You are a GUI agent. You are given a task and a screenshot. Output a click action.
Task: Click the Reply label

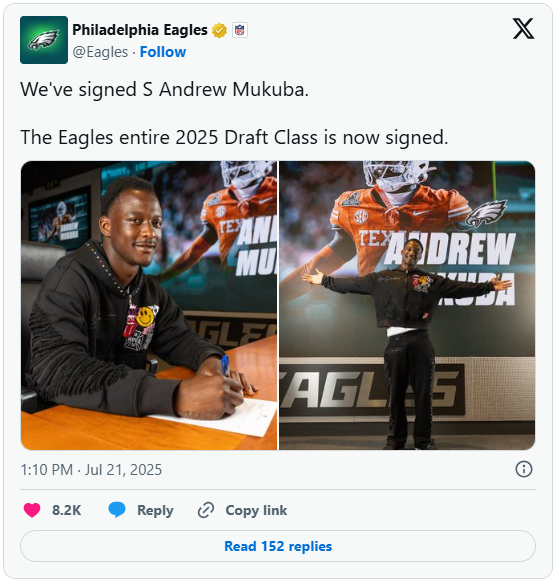[x=155, y=510]
